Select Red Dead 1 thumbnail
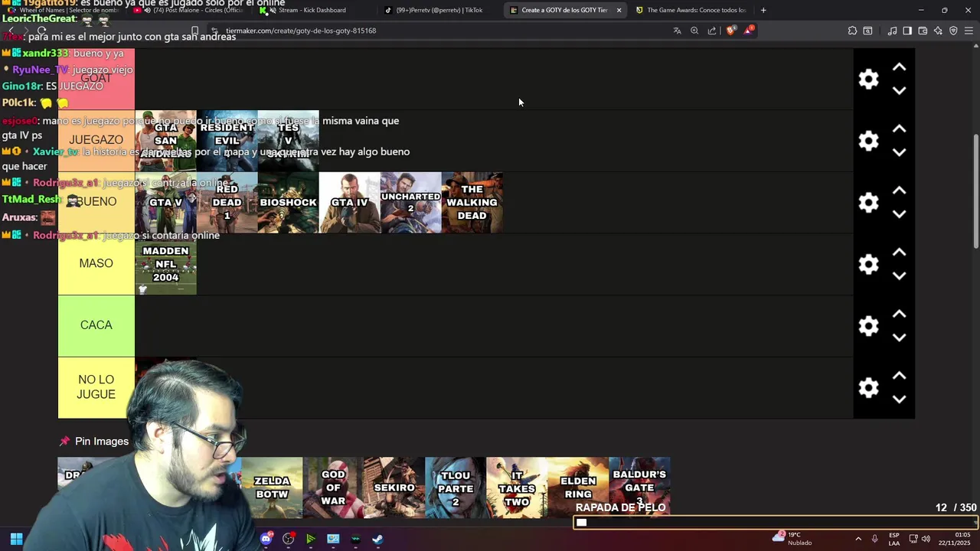The width and height of the screenshot is (980, 551). (227, 203)
